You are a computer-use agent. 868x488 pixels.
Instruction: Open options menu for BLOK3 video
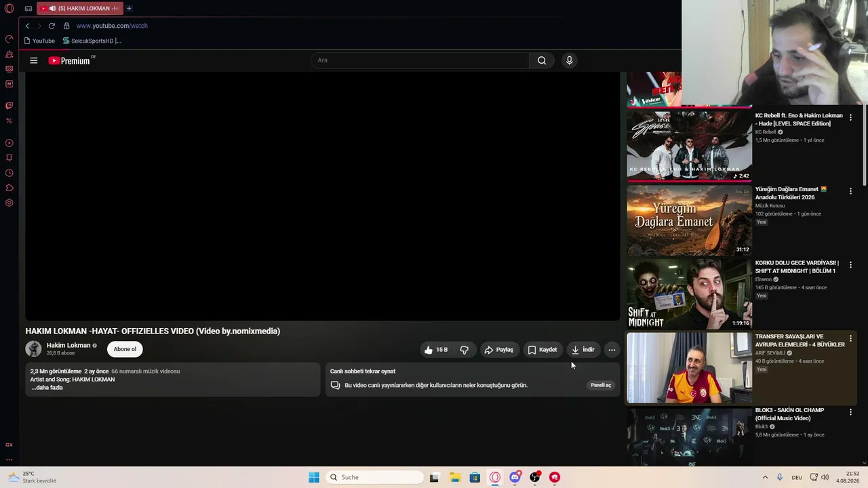point(850,413)
